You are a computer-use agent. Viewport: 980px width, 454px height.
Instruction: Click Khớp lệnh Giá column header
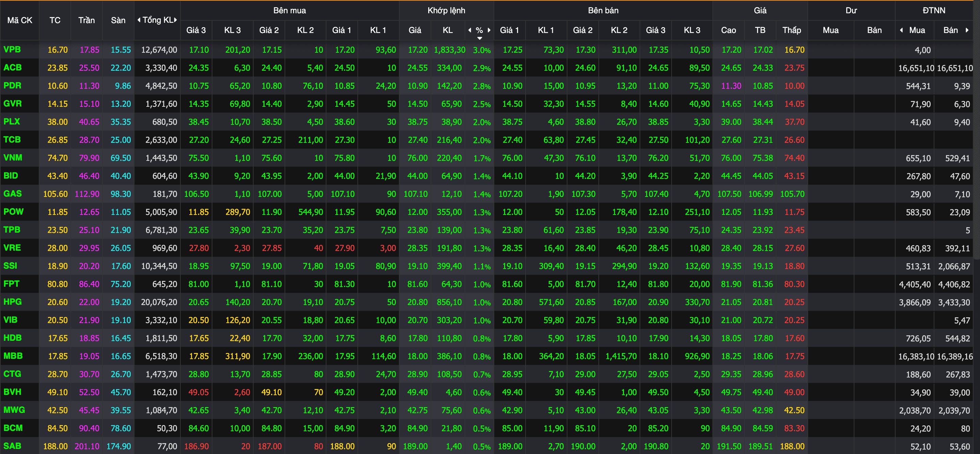point(415,30)
